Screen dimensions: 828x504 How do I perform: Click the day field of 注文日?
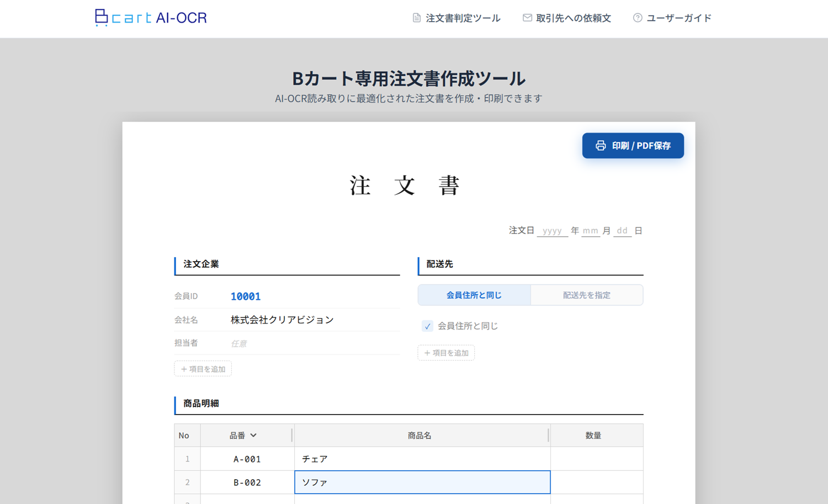click(x=622, y=231)
